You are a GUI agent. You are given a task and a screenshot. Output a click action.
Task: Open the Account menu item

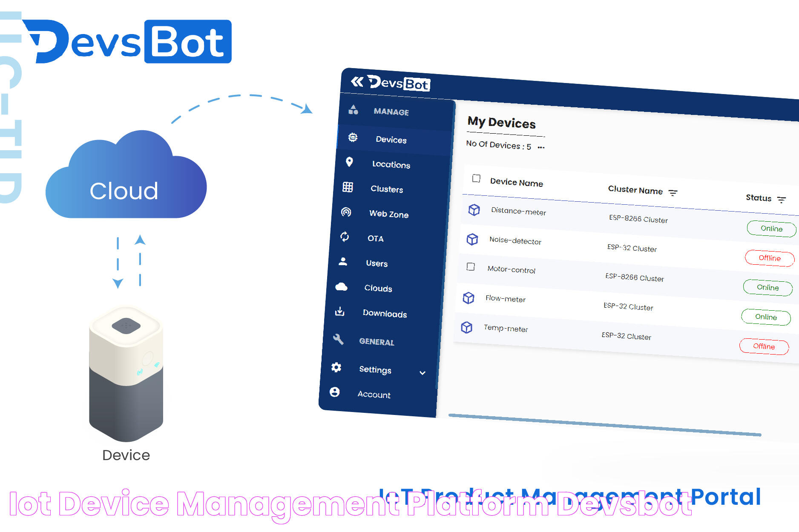pyautogui.click(x=374, y=395)
